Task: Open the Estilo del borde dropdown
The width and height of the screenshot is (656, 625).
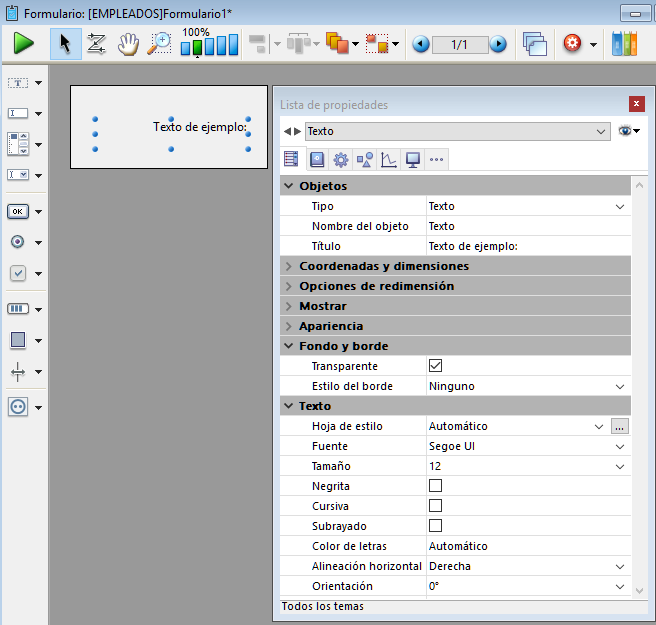Action: pos(526,386)
